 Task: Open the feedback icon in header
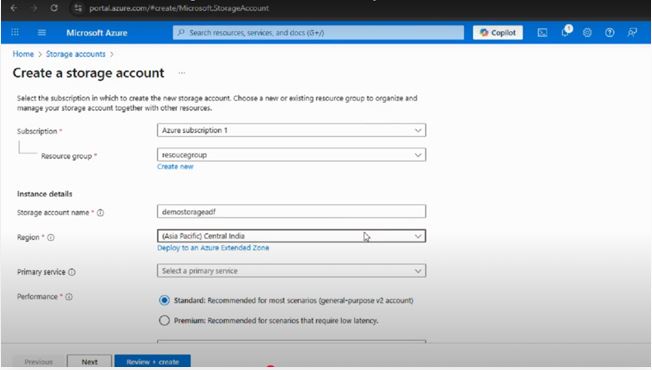pos(632,32)
